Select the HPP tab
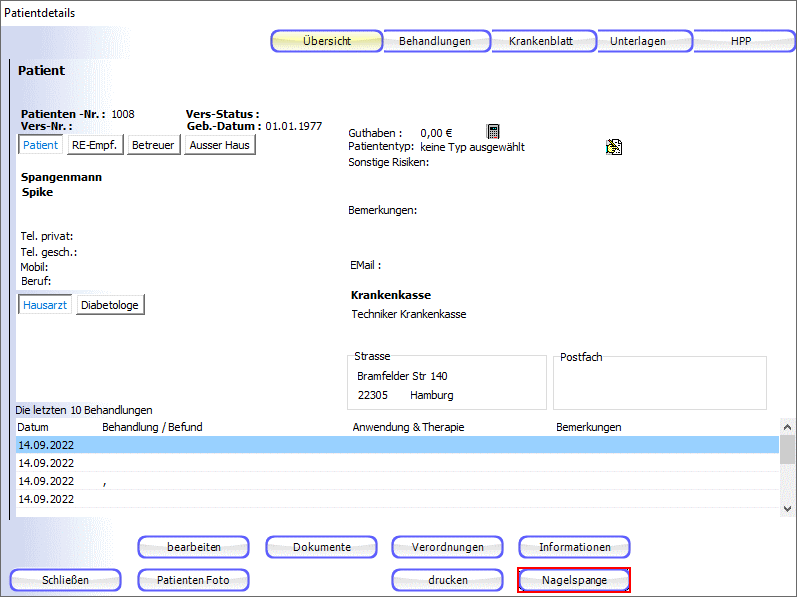The height and width of the screenshot is (597, 797). [740, 41]
